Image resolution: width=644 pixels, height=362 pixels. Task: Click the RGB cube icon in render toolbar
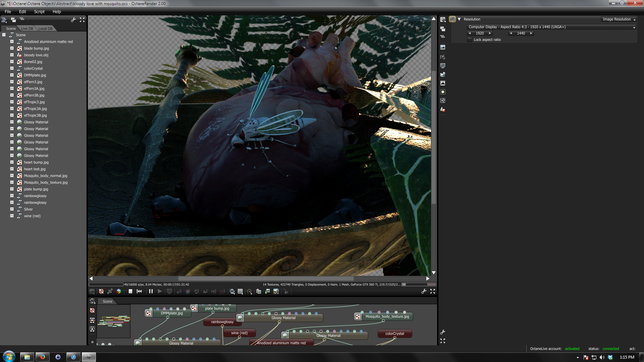click(119, 292)
